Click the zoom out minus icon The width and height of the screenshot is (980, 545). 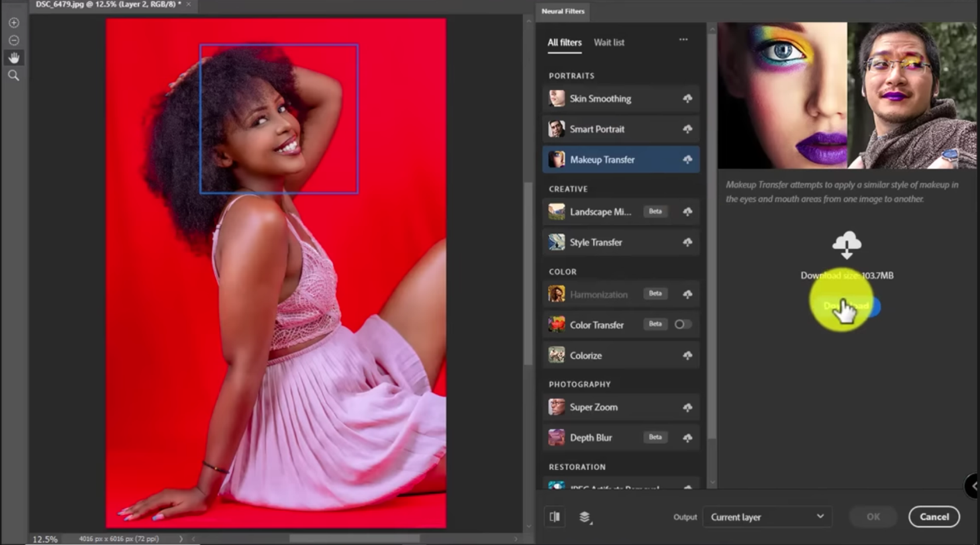pos(14,40)
